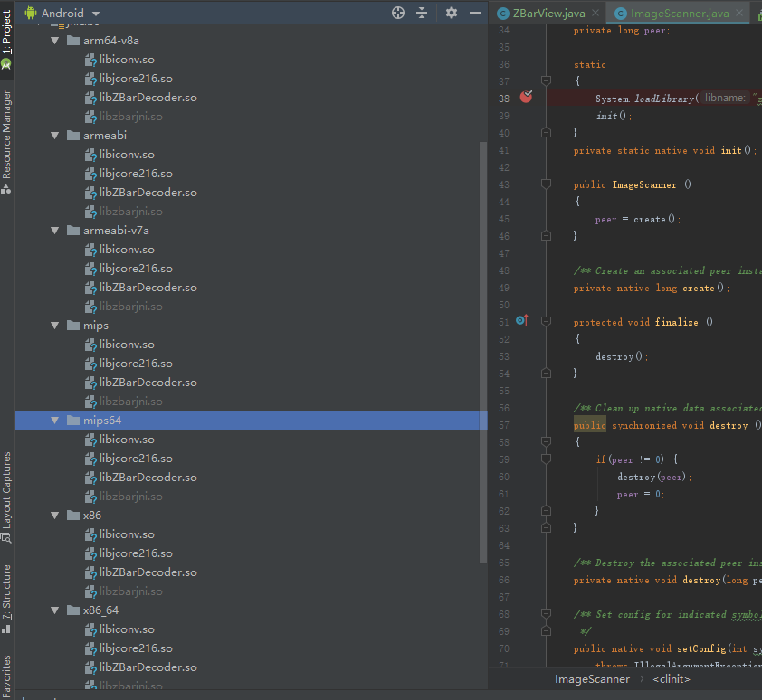Hide the Project tool window with the minus icon
Viewport: 762px width, 700px height.
click(475, 14)
